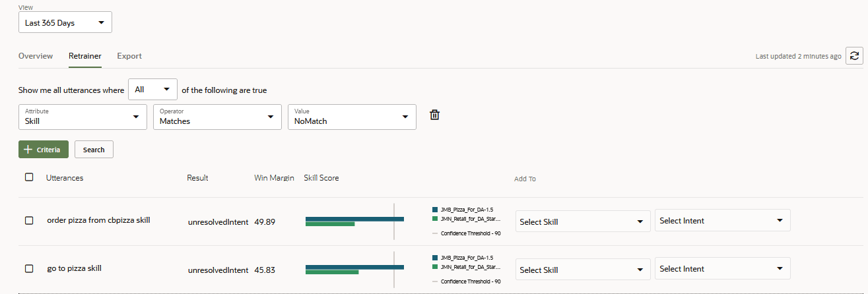Switch to the Overview tab
868x294 pixels.
point(36,56)
